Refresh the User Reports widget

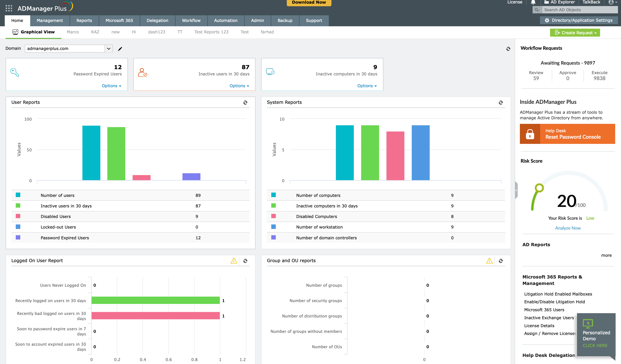pyautogui.click(x=245, y=102)
